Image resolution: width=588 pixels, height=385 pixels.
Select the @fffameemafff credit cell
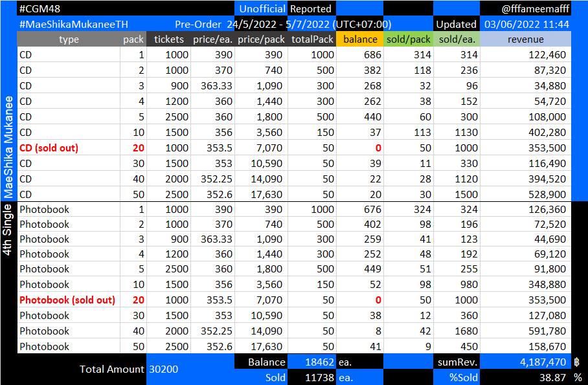[x=525, y=8]
